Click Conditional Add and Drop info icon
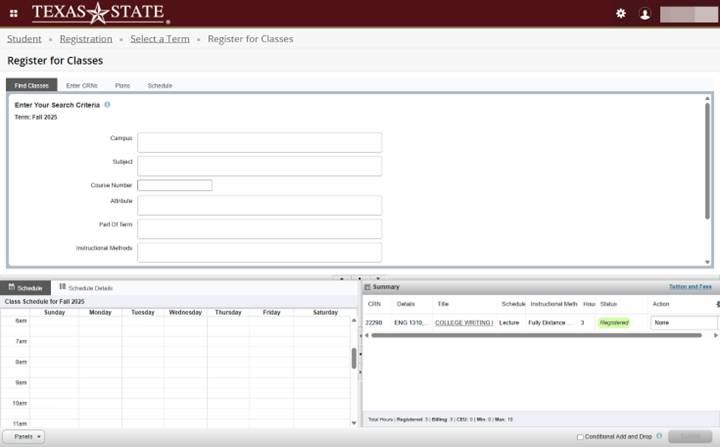The width and height of the screenshot is (720, 447). coord(659,437)
